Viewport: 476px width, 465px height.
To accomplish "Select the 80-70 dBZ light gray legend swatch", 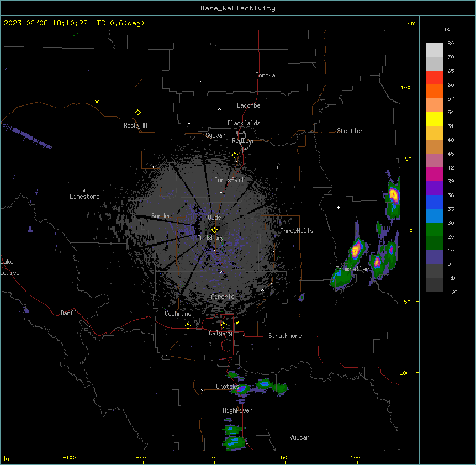I will coord(434,50).
